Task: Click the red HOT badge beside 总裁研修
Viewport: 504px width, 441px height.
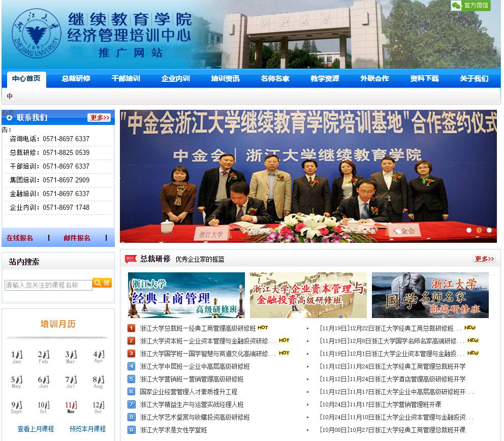Action: click(x=131, y=259)
